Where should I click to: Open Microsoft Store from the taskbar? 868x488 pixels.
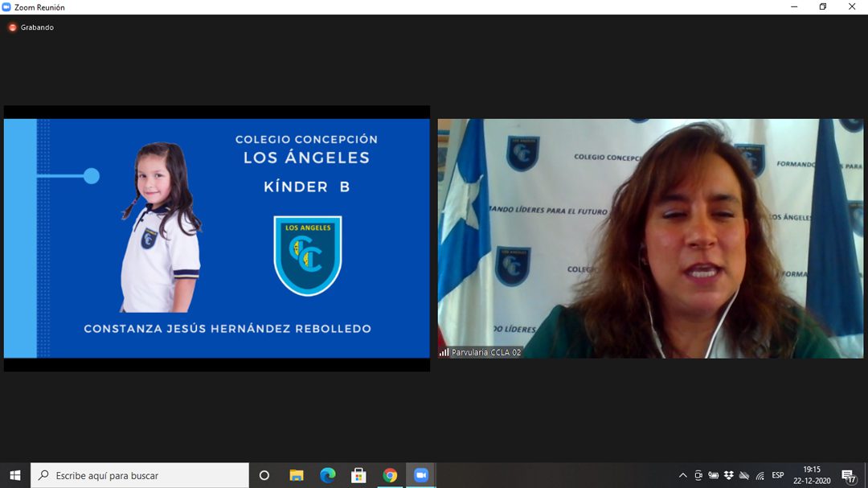pos(358,475)
